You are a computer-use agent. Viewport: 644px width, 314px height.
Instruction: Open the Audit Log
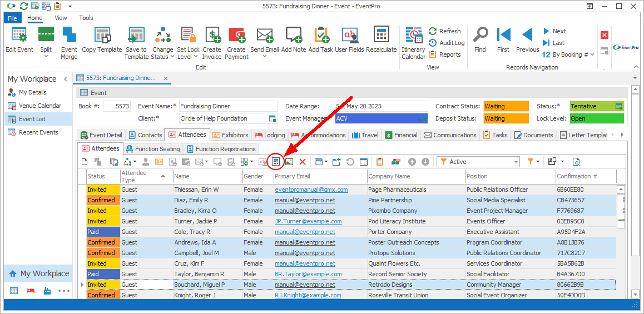click(447, 43)
